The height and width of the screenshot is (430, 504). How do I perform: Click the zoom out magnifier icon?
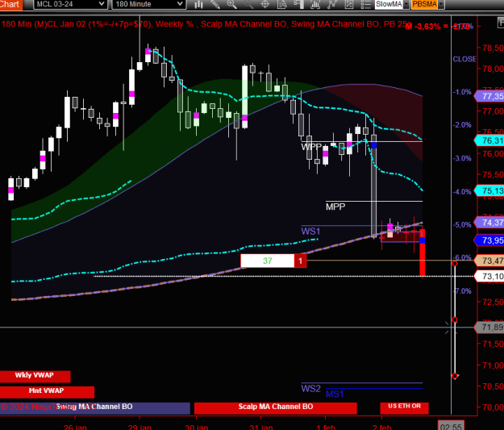248,5
